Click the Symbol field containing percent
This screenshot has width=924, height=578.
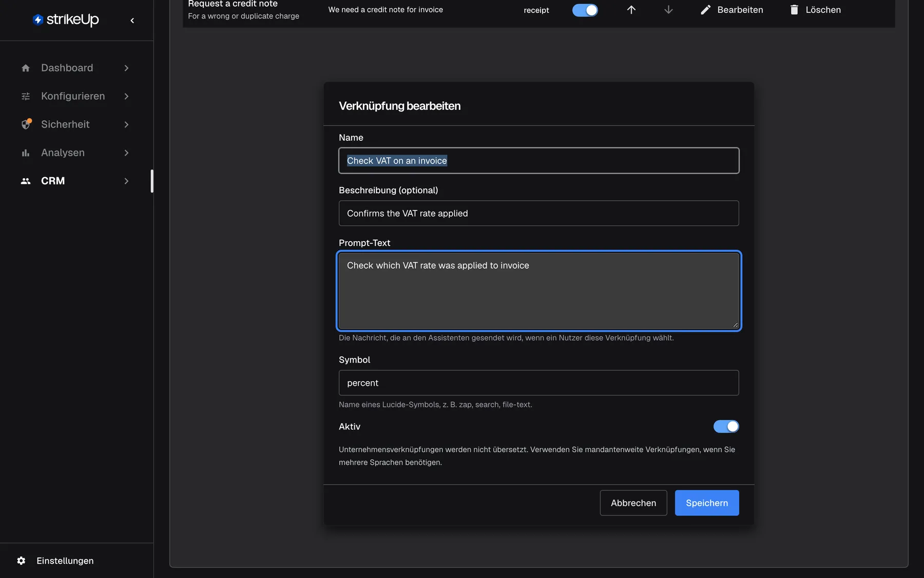pyautogui.click(x=539, y=383)
